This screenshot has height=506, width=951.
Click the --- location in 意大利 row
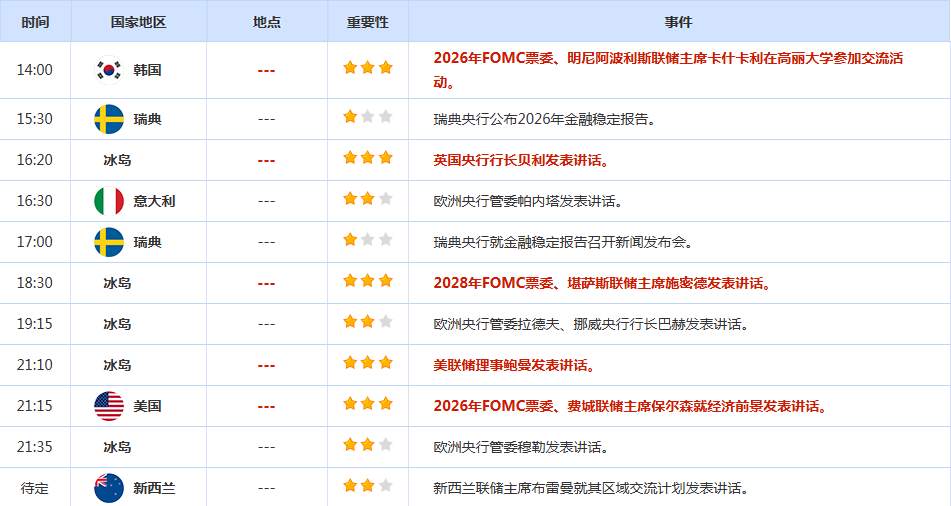click(x=266, y=201)
